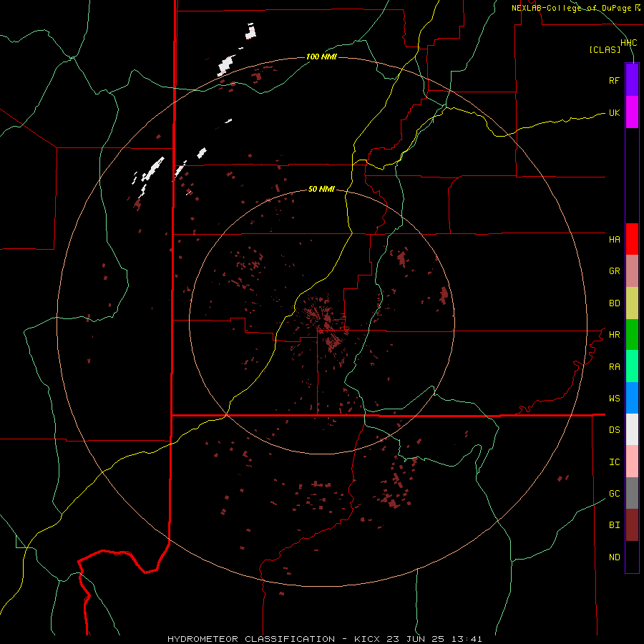Click the "HHC" product code text
Screen dimensions: 644x644
coord(628,43)
